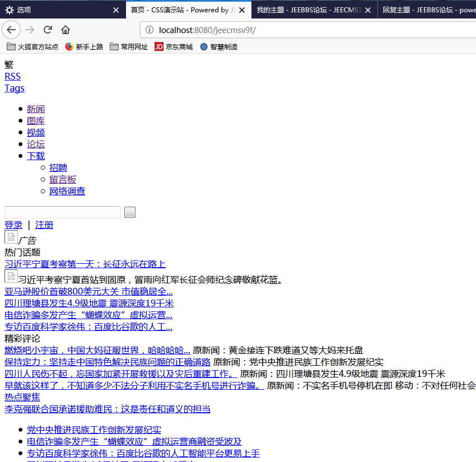This screenshot has width=476, height=462.
Task: Go back using the browser Back arrow
Action: pos(11,30)
